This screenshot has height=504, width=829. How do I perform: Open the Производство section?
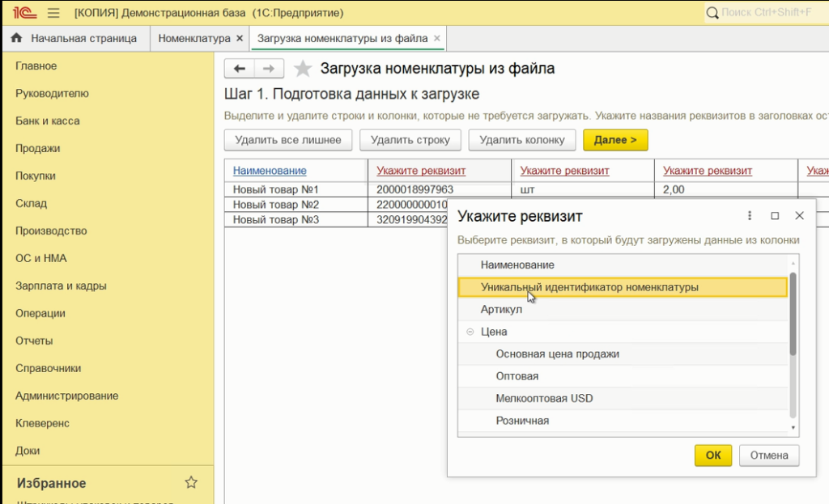tap(51, 231)
